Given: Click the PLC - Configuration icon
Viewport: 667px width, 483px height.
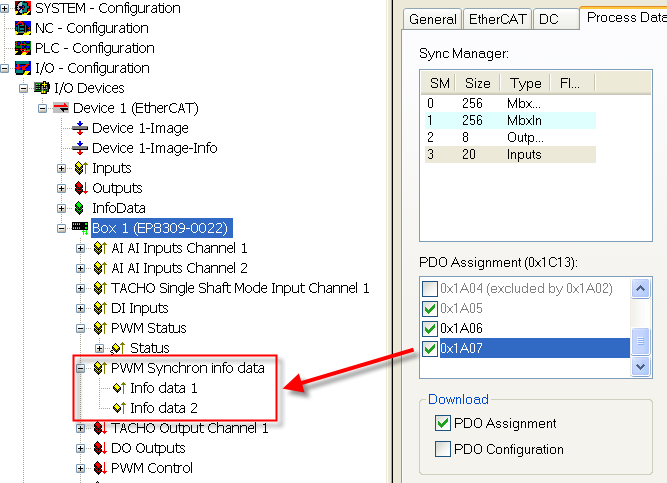Looking at the screenshot, I should coord(23,48).
